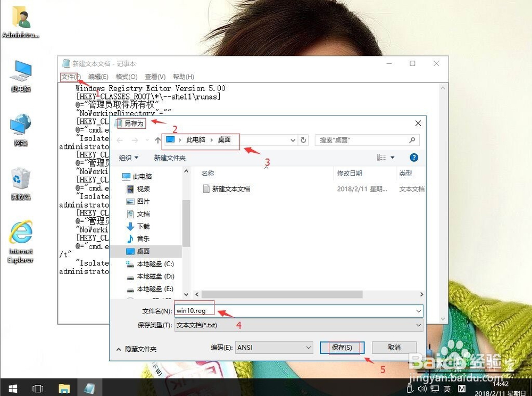The height and width of the screenshot is (396, 532).
Task: Click the volume icon in the system tray
Action: tap(422, 389)
